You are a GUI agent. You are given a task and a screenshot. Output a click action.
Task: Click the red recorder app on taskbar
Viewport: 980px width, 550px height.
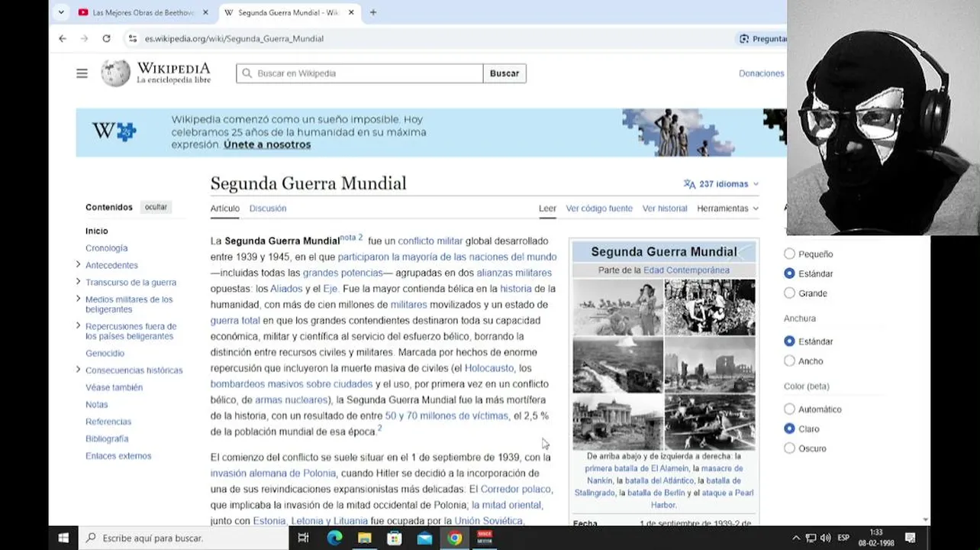(484, 538)
